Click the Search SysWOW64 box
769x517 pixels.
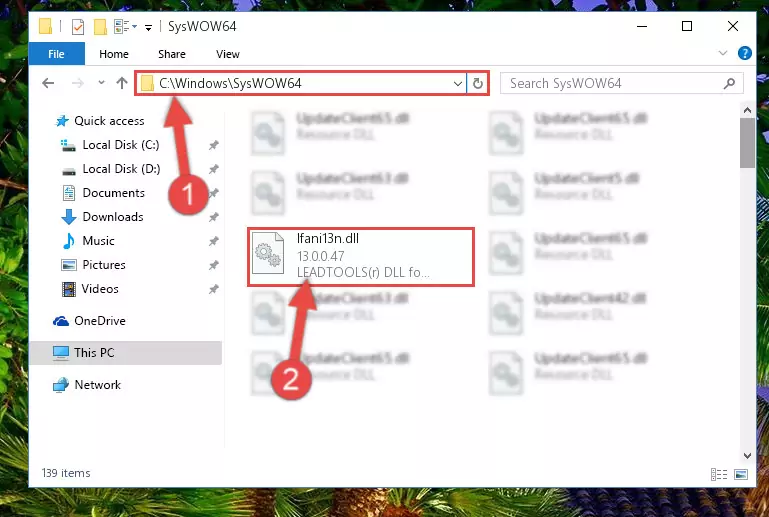pyautogui.click(x=621, y=83)
